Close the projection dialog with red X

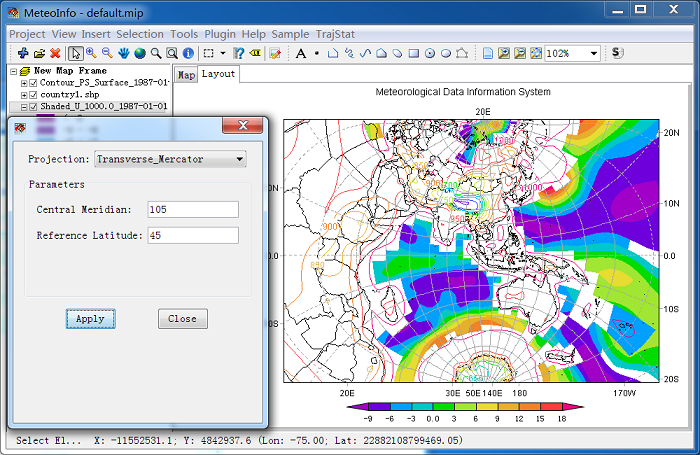[242, 125]
